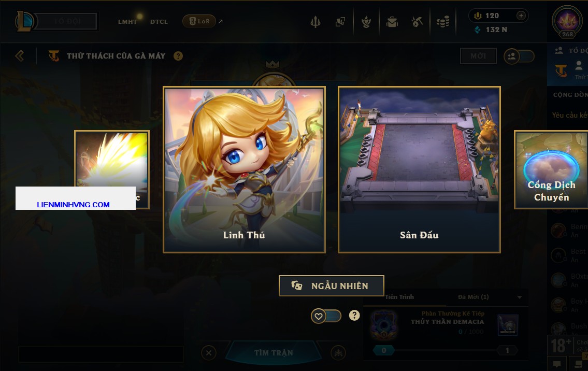Image resolution: width=588 pixels, height=371 pixels.
Task: Click the plus button to add RP
Action: [x=521, y=16]
